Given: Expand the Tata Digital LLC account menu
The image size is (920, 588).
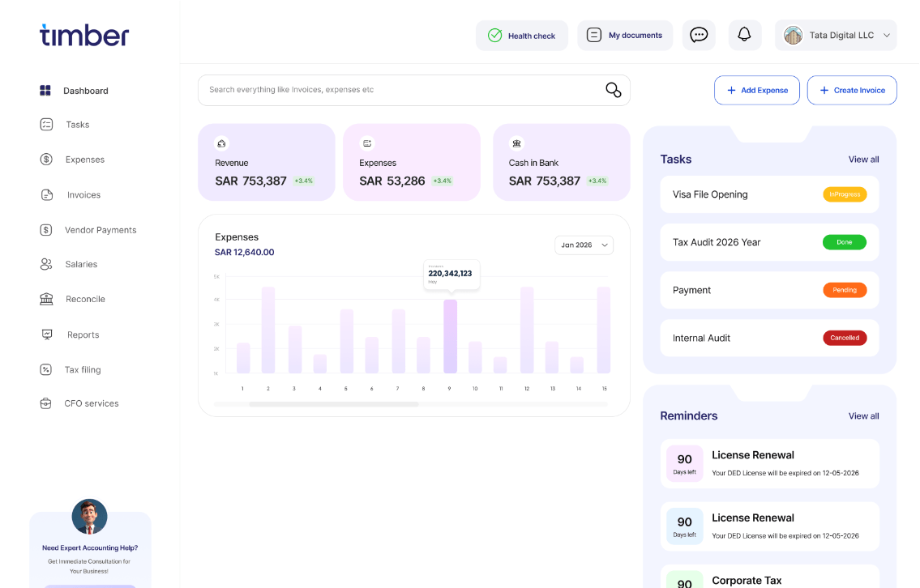Looking at the screenshot, I should pyautogui.click(x=836, y=35).
